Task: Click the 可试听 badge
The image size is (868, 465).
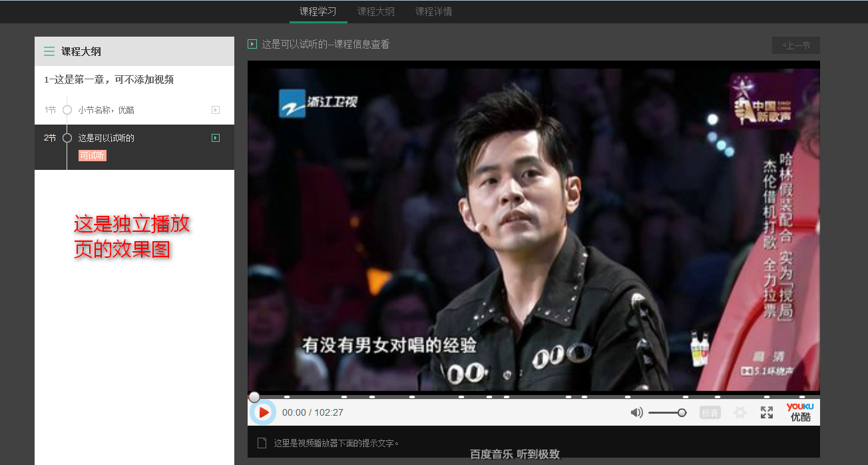Action: click(93, 155)
